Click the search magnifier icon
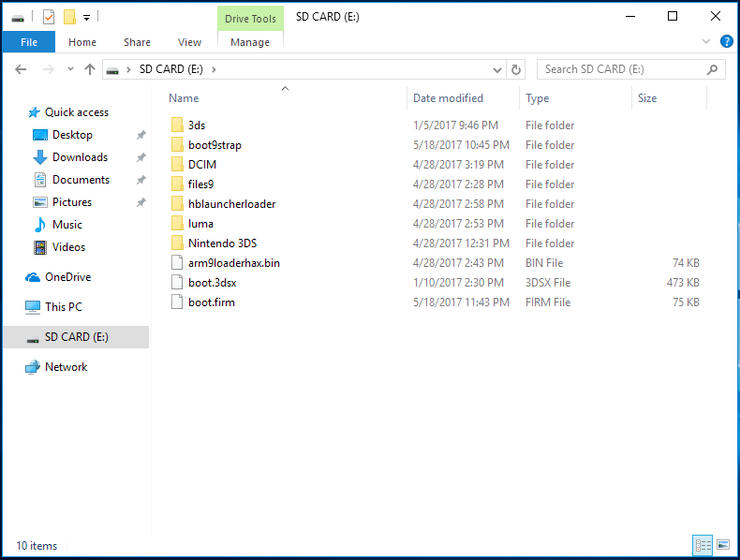Viewport: 740px width, 560px height. (712, 69)
